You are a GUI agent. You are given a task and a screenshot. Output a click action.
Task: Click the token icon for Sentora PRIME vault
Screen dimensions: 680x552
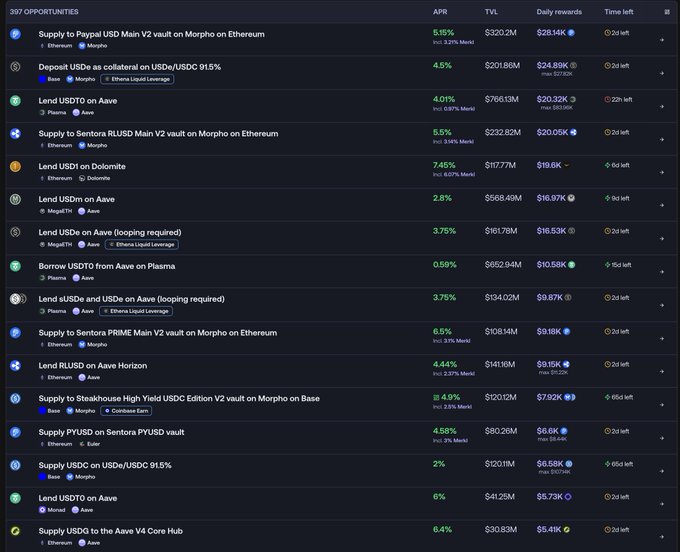point(16,333)
